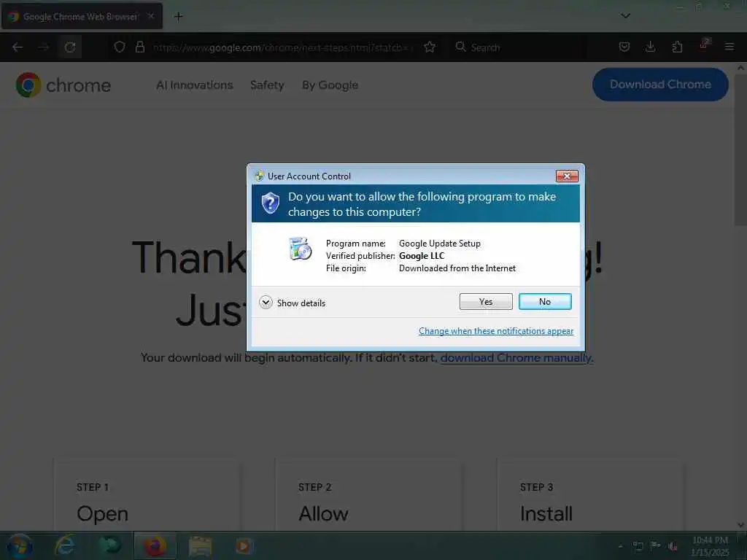747x560 pixels.
Task: Click Yes in User Account Control dialog
Action: (x=485, y=301)
